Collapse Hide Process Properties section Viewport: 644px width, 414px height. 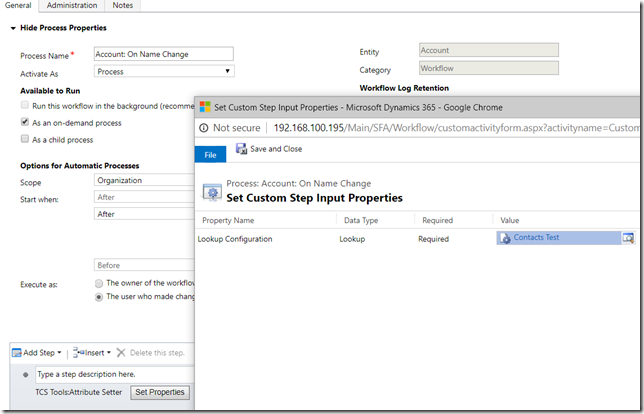point(13,28)
